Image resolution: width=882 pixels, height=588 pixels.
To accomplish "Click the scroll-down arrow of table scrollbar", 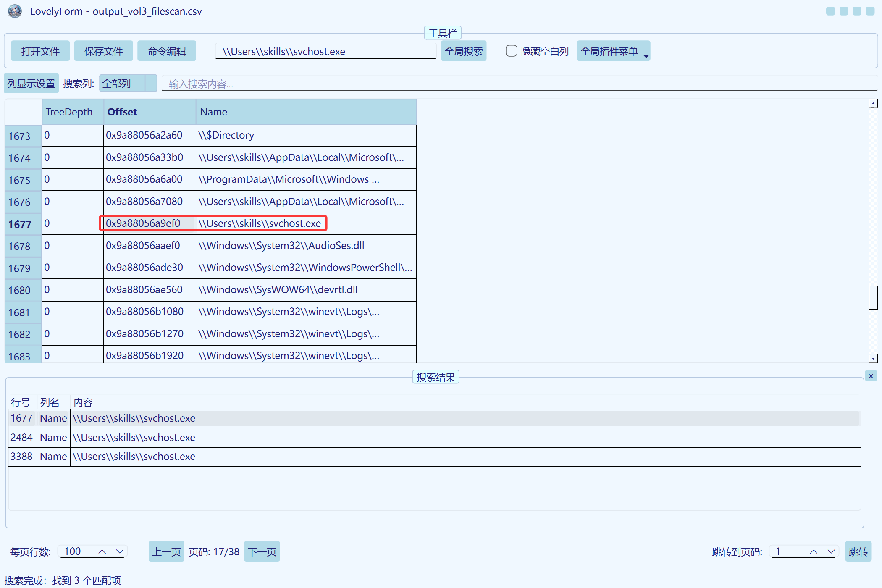I will tap(873, 359).
